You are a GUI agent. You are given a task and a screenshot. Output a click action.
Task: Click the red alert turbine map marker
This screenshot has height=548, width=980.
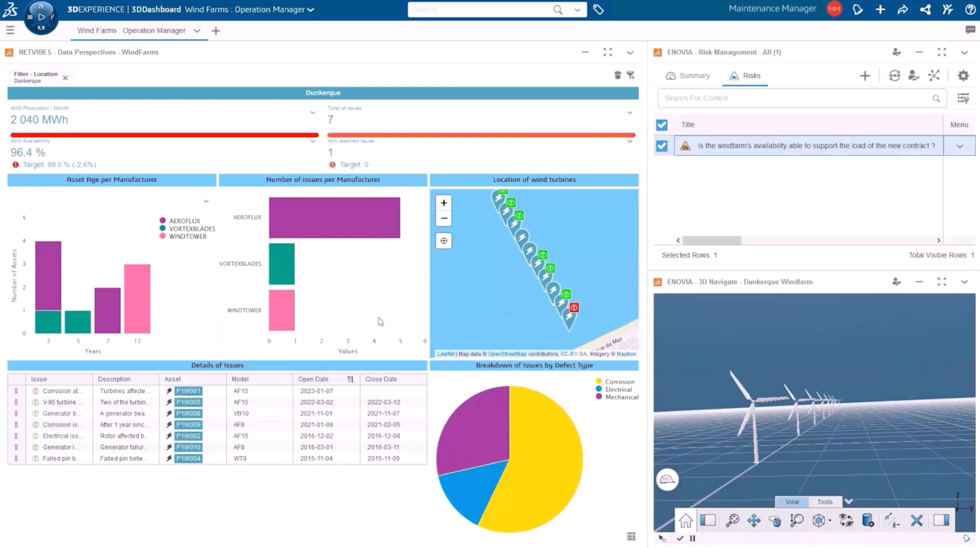(x=574, y=308)
